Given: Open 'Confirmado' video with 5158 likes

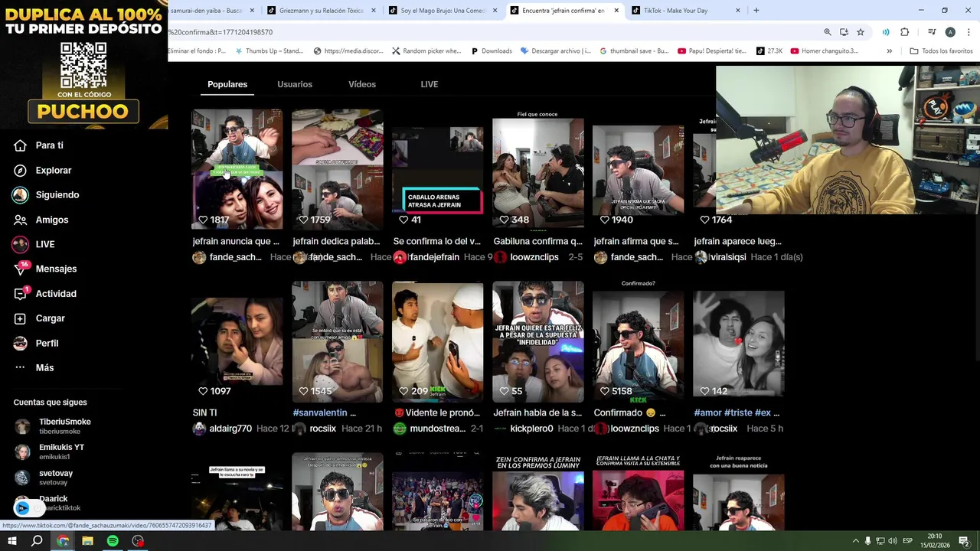Looking at the screenshot, I should point(638,341).
